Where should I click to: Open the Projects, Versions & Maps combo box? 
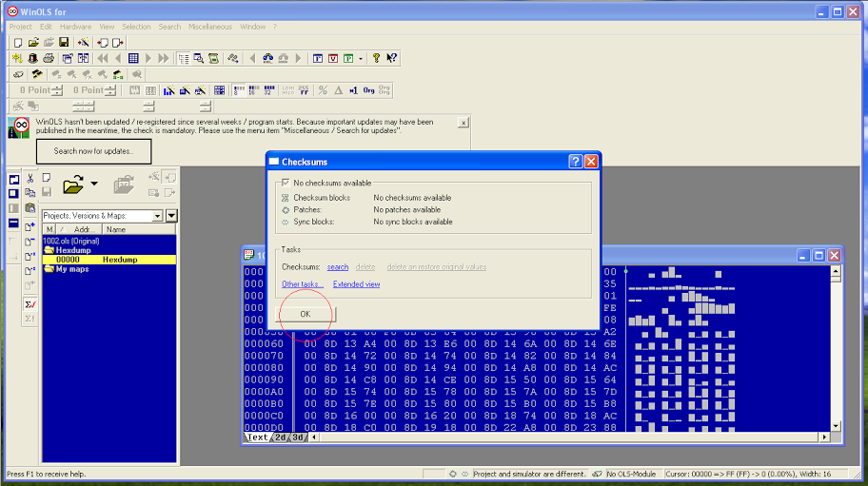click(103, 216)
